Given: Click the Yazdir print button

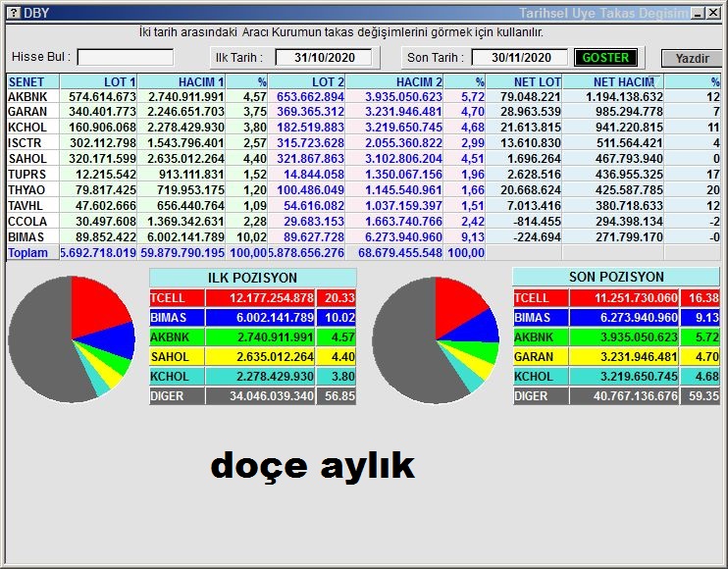Looking at the screenshot, I should click(x=692, y=59).
